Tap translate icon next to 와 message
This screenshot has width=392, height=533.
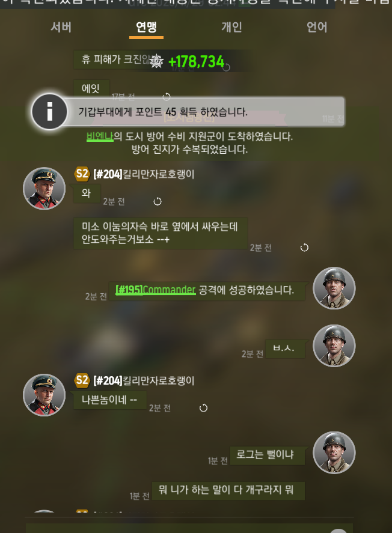[158, 201]
